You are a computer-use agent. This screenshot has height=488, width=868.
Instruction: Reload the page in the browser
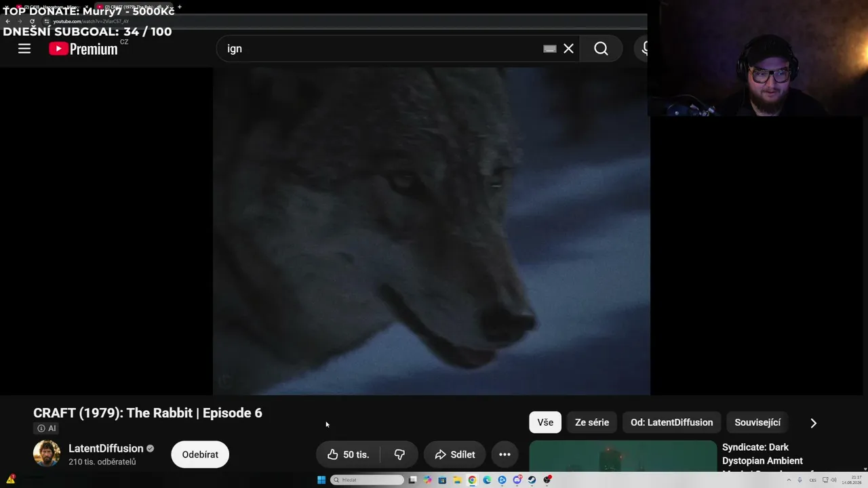(x=32, y=21)
